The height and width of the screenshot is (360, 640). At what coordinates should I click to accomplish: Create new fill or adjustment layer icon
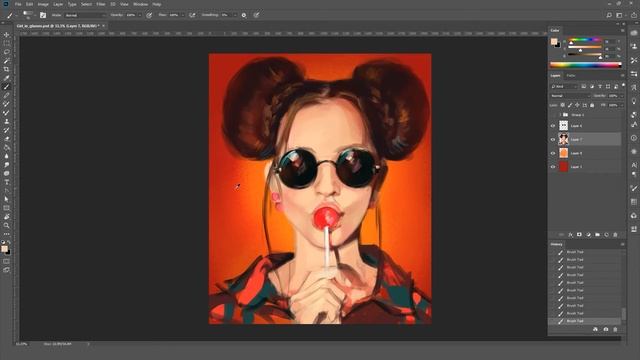click(x=588, y=235)
